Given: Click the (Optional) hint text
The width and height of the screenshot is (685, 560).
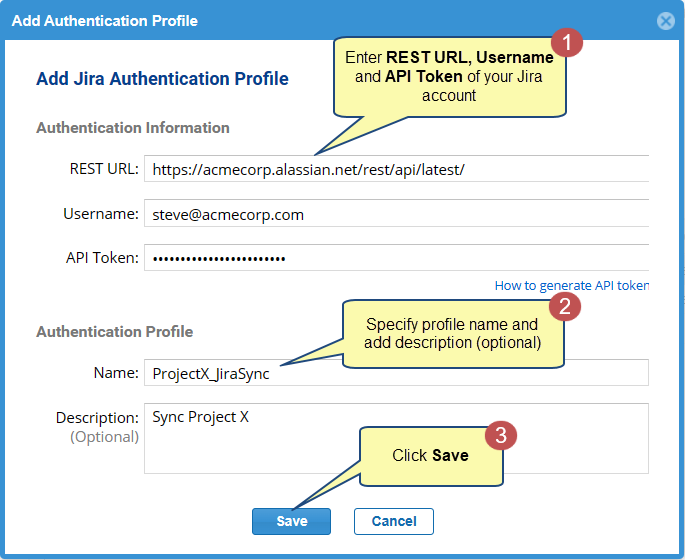Looking at the screenshot, I should [104, 437].
